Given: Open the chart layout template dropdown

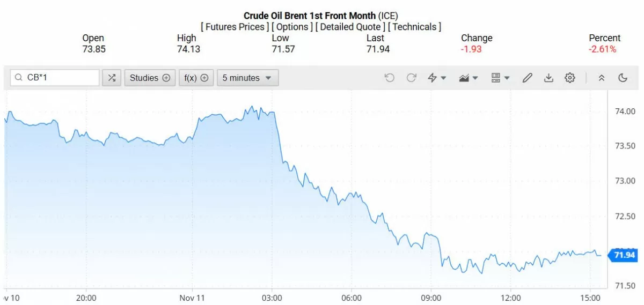Looking at the screenshot, I should [x=500, y=78].
